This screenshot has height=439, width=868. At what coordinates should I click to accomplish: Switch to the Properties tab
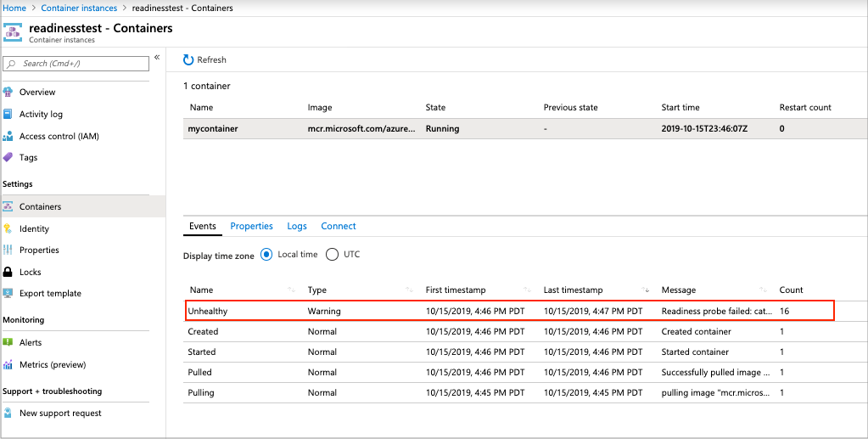coord(251,226)
